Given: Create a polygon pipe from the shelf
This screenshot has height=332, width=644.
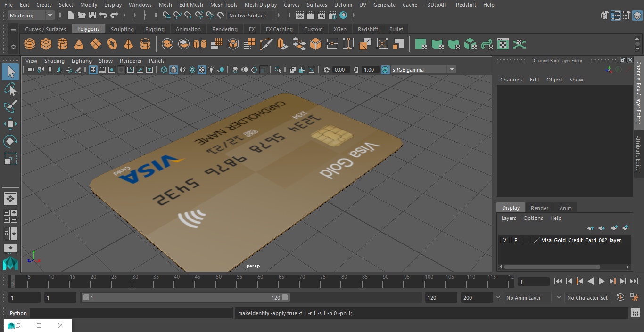Looking at the screenshot, I should pyautogui.click(x=145, y=44).
